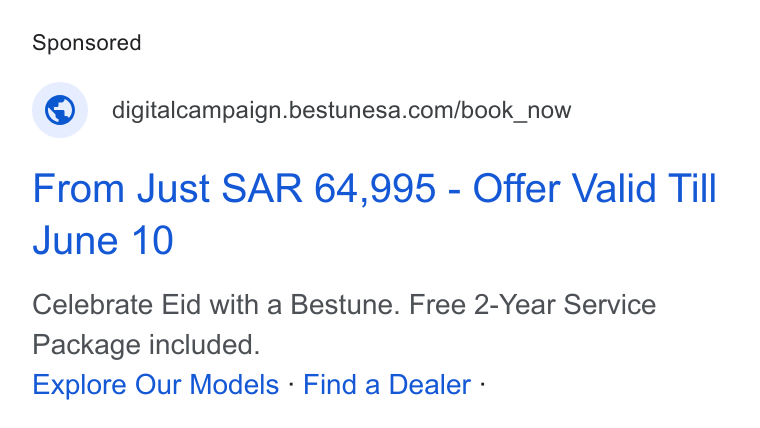
Task: Click the Sponsored label
Action: point(87,43)
